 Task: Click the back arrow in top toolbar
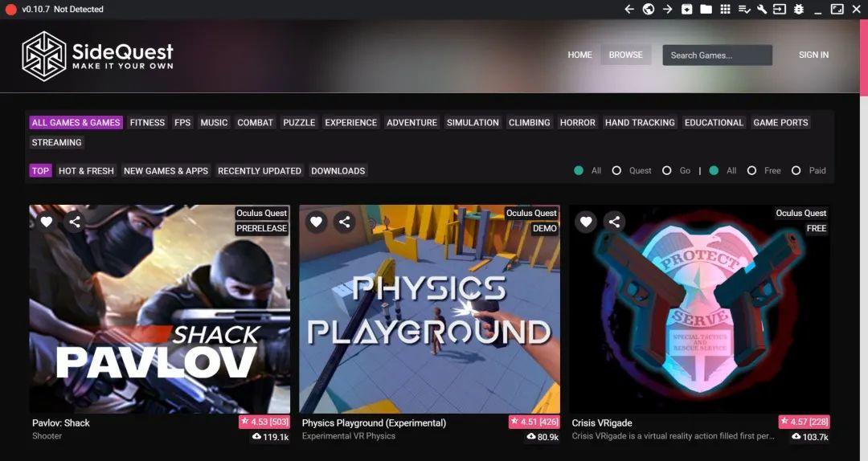[x=629, y=10]
